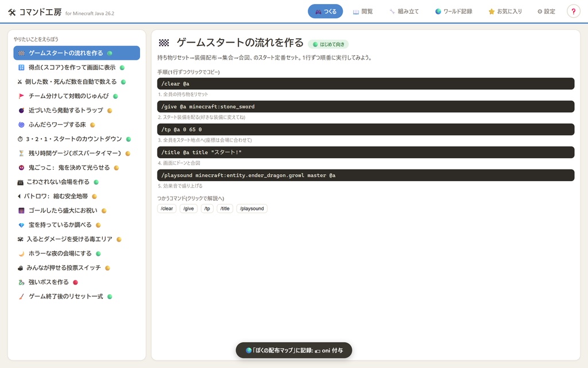Go to ワールド記録 tab

click(x=454, y=11)
